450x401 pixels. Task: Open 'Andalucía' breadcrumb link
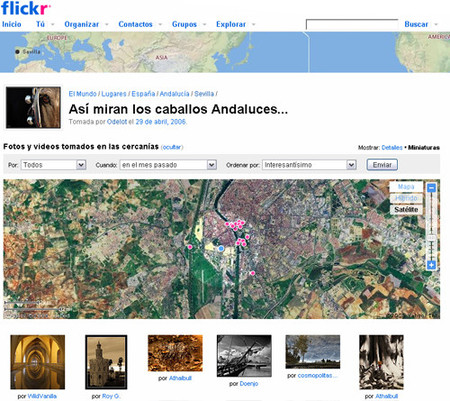[x=174, y=94]
